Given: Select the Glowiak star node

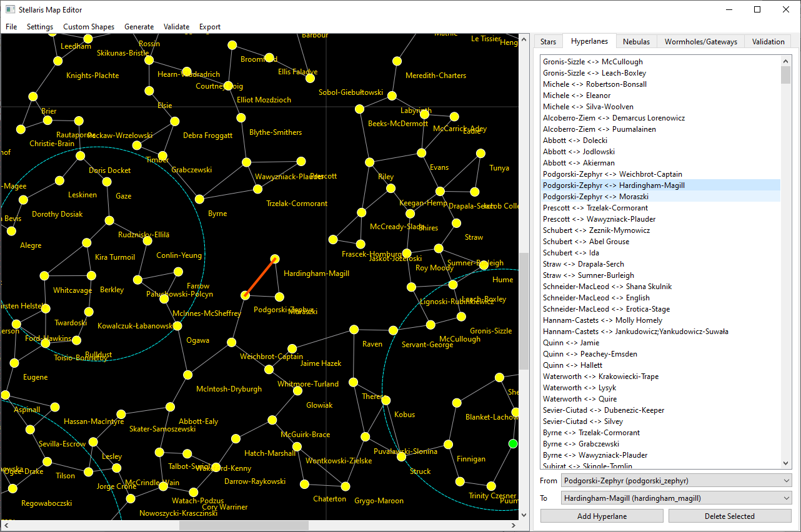Looking at the screenshot, I should coord(297,391).
